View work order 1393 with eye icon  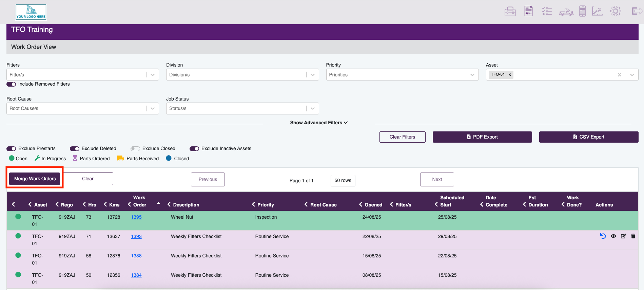[613, 236]
